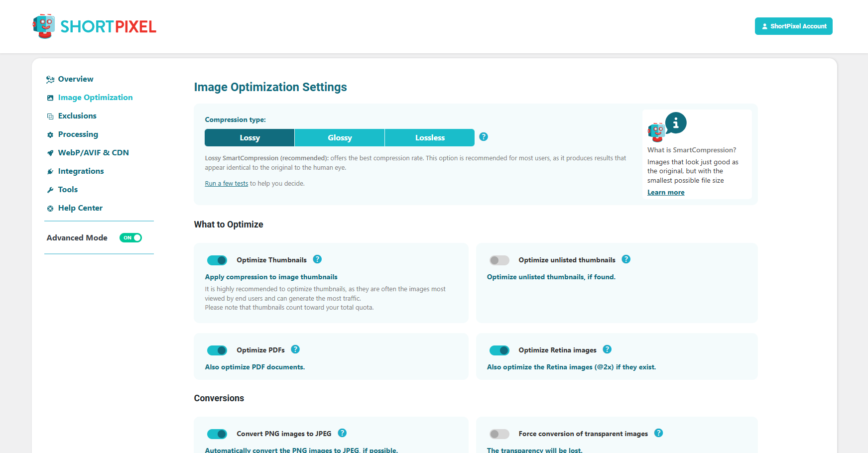Click the Help Center lifebuoy icon
This screenshot has width=868, height=453.
point(50,209)
